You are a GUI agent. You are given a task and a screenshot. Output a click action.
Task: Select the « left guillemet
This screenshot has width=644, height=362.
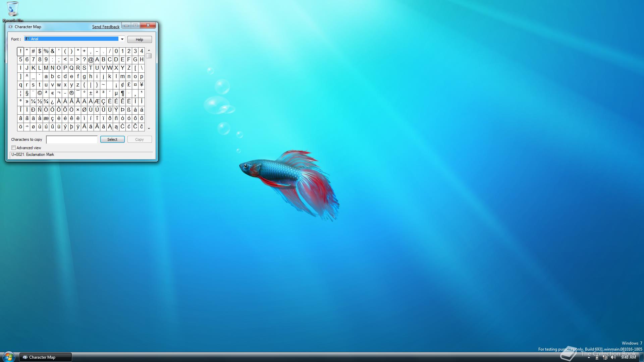pyautogui.click(x=52, y=93)
